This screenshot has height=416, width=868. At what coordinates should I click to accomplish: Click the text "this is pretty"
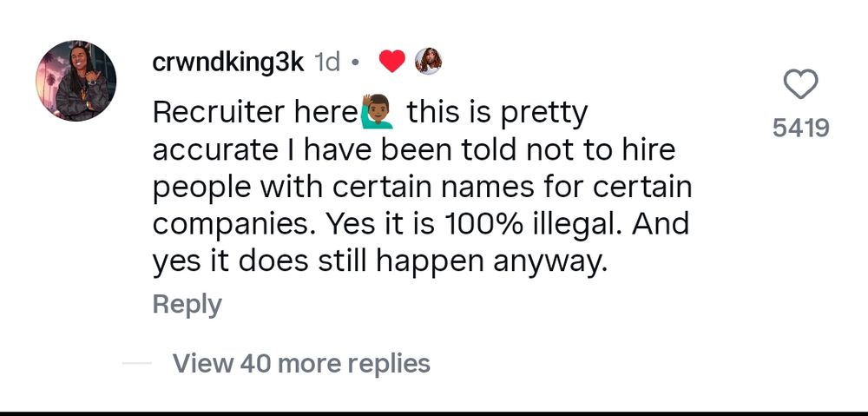[496, 114]
